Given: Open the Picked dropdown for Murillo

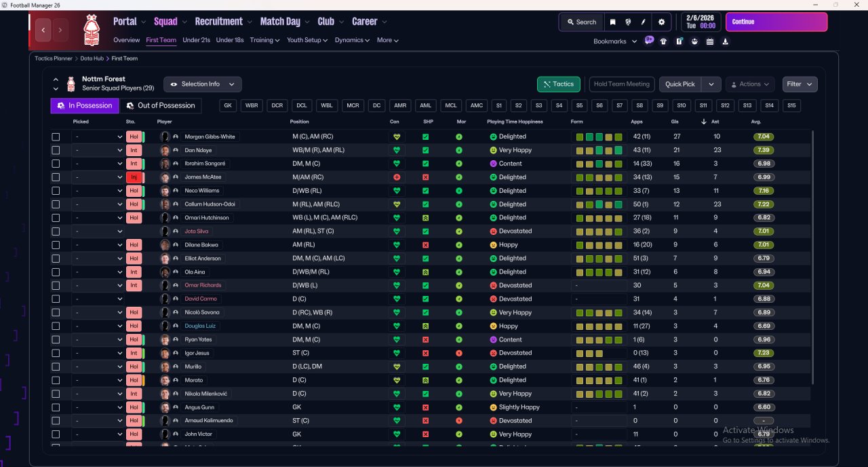Looking at the screenshot, I should pyautogui.click(x=98, y=367).
